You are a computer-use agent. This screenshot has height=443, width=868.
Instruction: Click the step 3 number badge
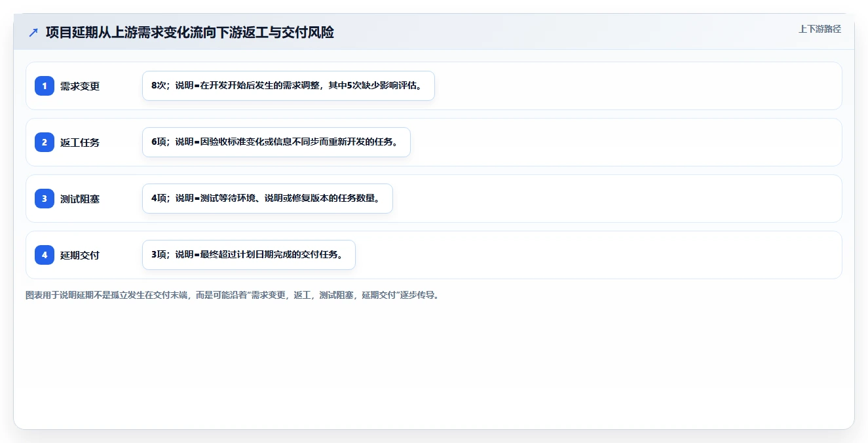[45, 199]
